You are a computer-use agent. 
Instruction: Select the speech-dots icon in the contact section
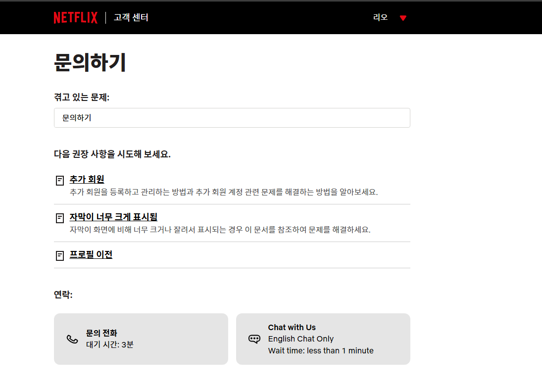254,339
